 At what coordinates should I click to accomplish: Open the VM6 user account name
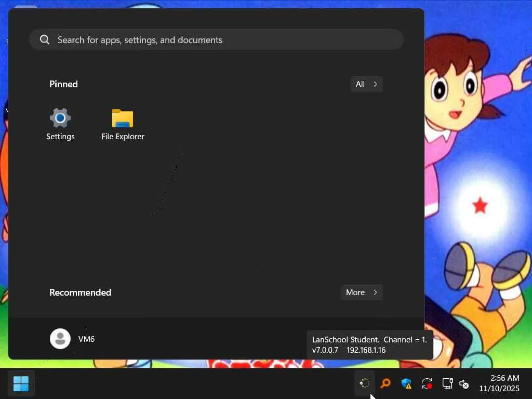click(87, 339)
